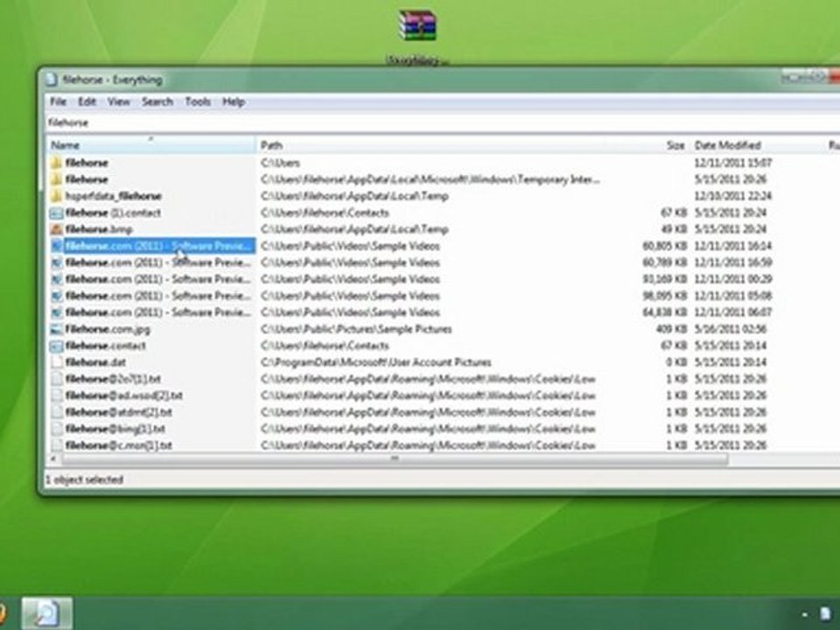Click the filehorse.contact file icon
The image size is (840, 630).
tap(56, 346)
